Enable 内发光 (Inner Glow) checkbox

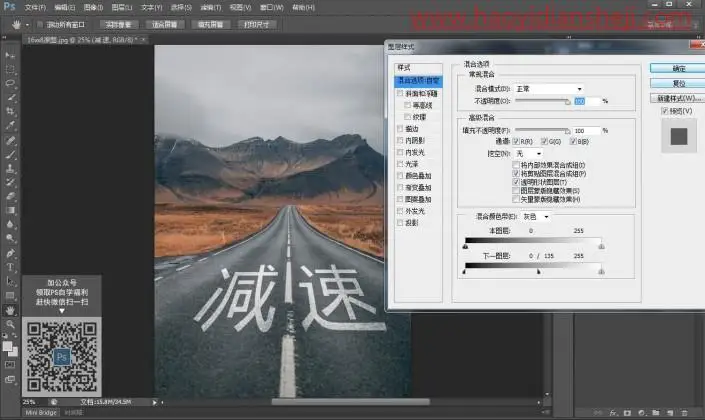pyautogui.click(x=400, y=152)
